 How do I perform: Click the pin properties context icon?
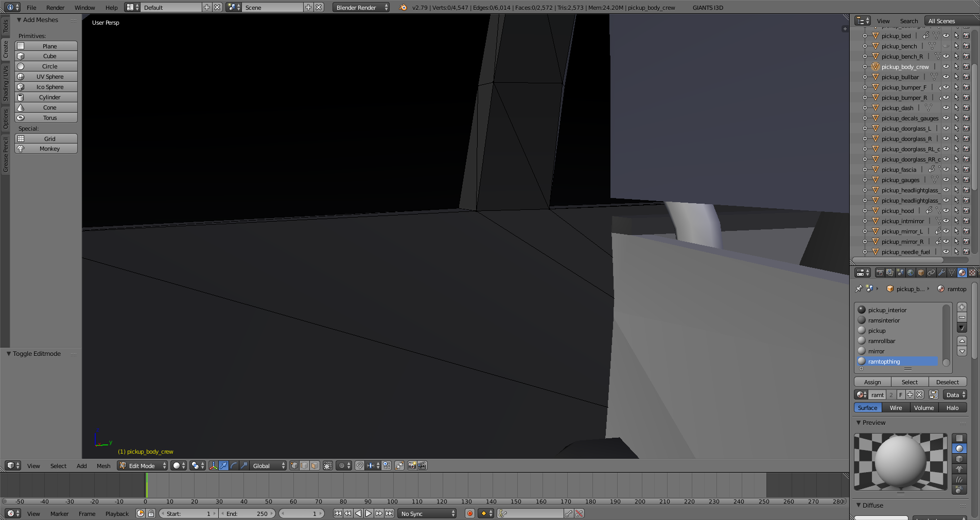tap(859, 289)
